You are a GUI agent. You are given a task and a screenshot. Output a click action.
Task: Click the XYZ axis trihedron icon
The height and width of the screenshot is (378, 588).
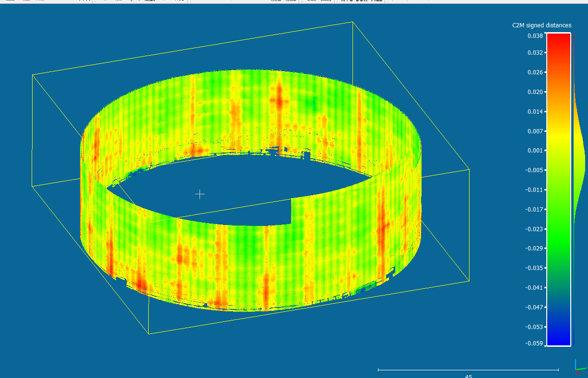point(580,367)
